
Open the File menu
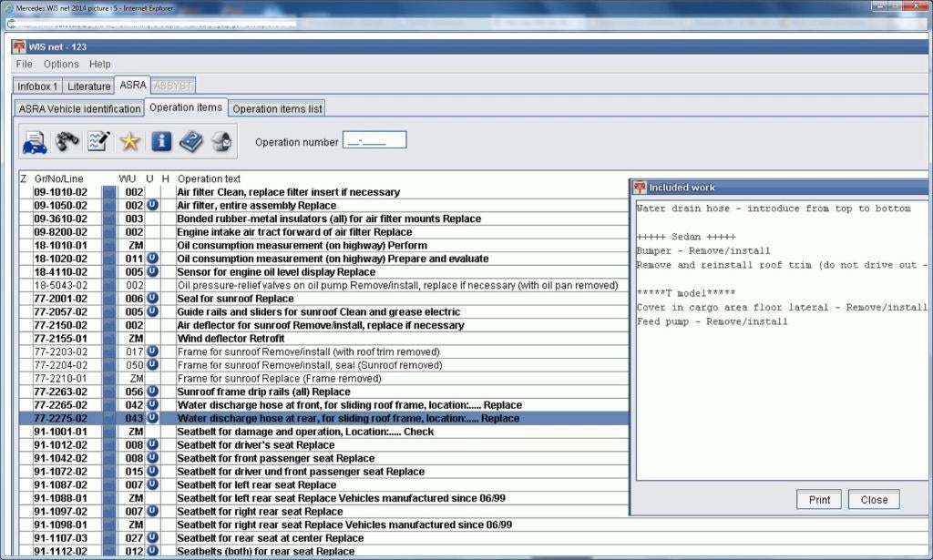click(x=24, y=65)
